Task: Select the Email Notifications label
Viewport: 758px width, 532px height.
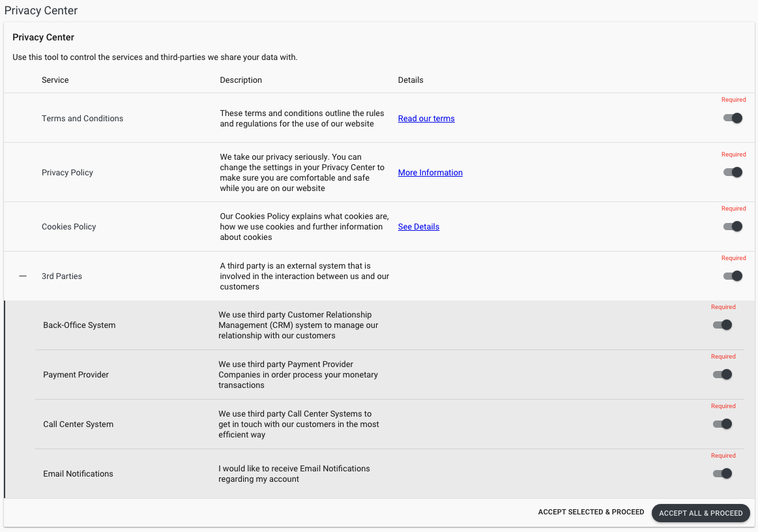Action: pyautogui.click(x=78, y=474)
